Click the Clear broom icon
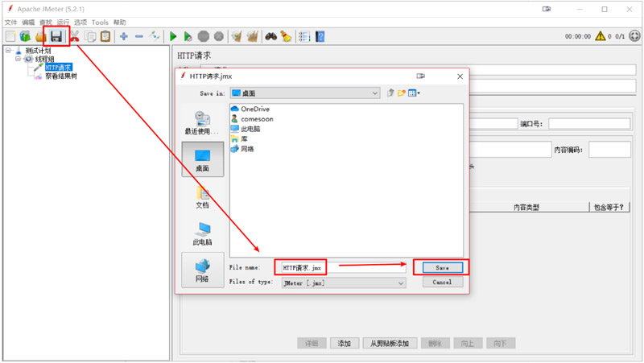Viewport: 644px width, 363px height. pyautogui.click(x=237, y=36)
